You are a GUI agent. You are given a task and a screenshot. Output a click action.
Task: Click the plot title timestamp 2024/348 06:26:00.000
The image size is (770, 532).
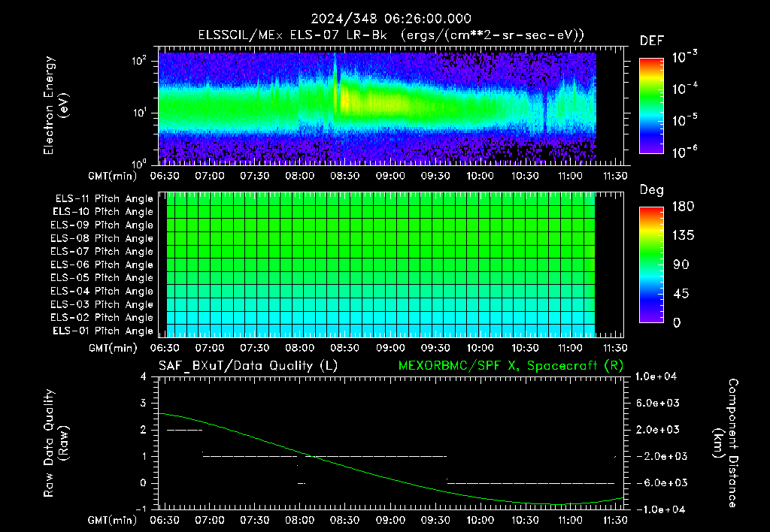click(x=391, y=19)
